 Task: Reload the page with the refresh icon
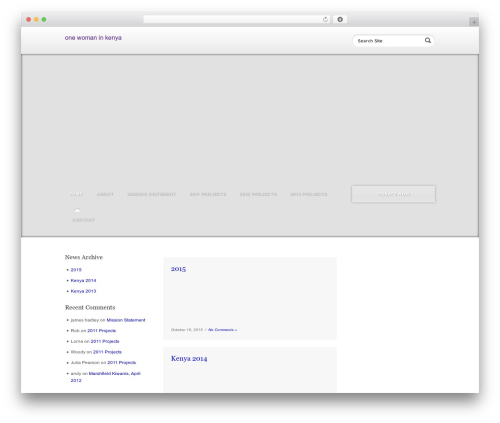coord(325,19)
